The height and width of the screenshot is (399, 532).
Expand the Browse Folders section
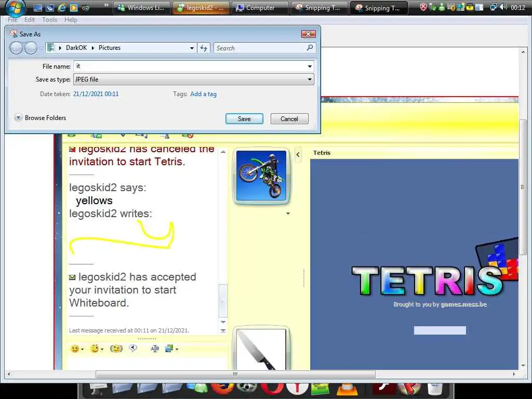(x=41, y=118)
